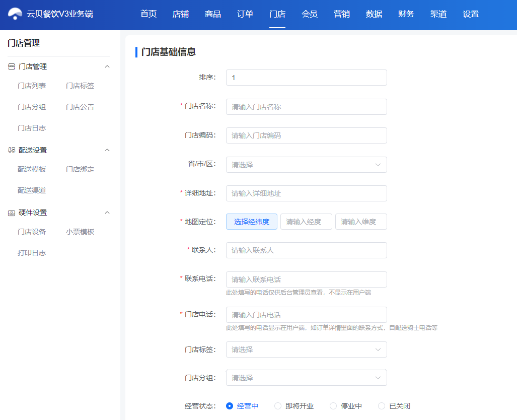Open the 会员 top navigation tab
Viewport: 517px width, 420px height.
[x=310, y=14]
